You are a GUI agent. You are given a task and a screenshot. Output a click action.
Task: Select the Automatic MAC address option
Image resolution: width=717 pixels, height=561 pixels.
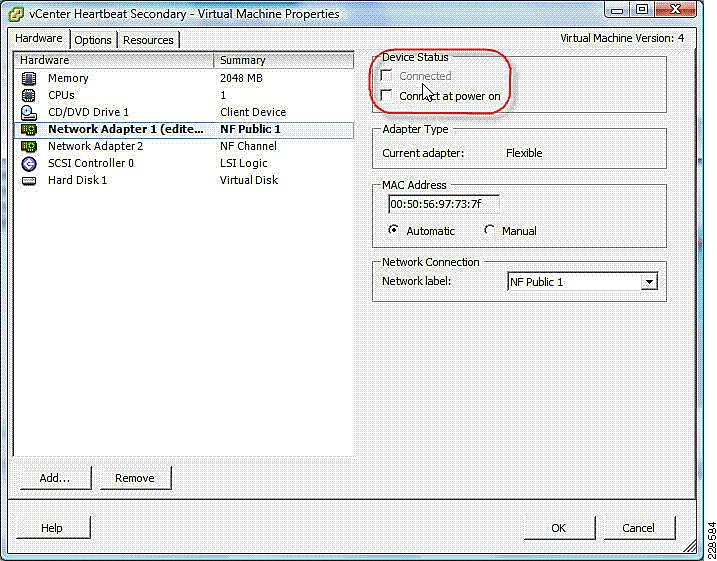(393, 230)
